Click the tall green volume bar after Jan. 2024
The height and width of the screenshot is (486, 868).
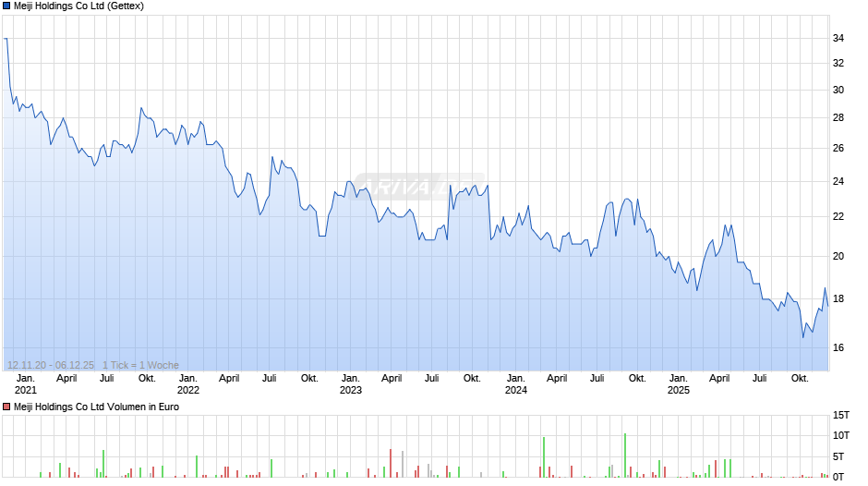pos(544,457)
